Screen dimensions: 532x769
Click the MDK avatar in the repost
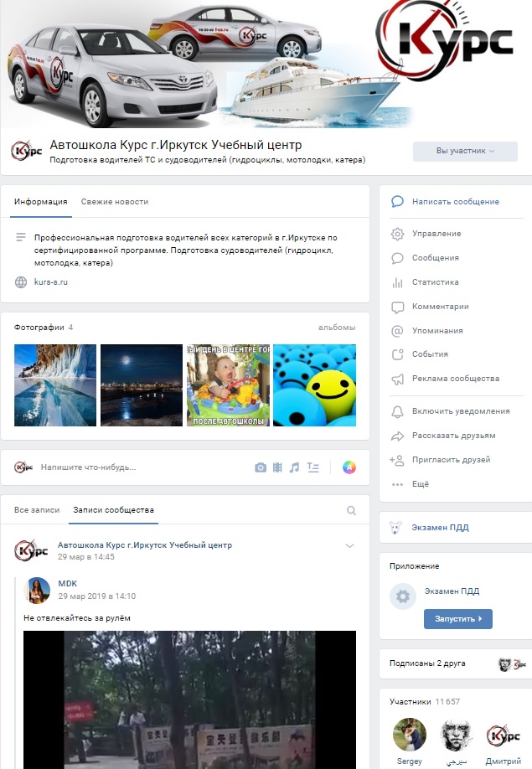pos(37,590)
